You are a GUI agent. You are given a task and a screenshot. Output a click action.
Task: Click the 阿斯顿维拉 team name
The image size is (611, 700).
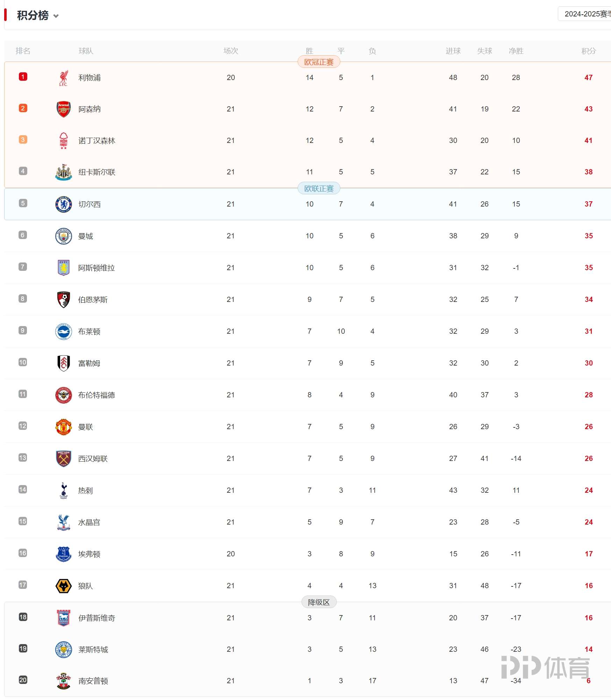[97, 268]
